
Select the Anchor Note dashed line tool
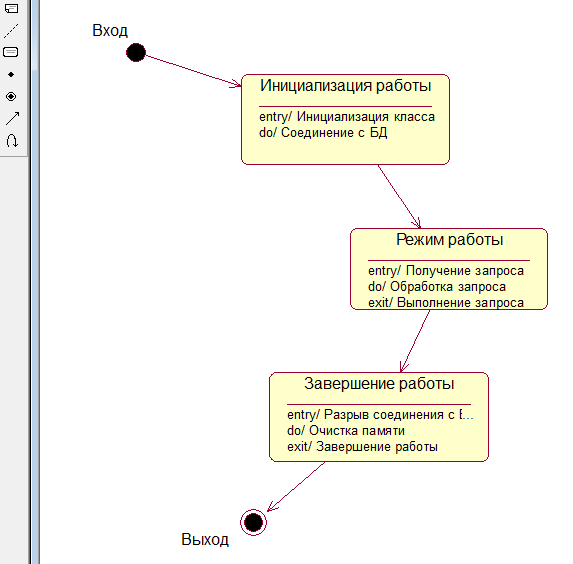pyautogui.click(x=11, y=31)
